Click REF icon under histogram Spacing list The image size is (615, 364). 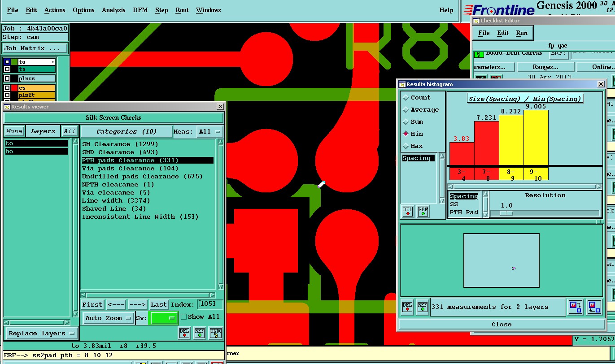pos(423,212)
